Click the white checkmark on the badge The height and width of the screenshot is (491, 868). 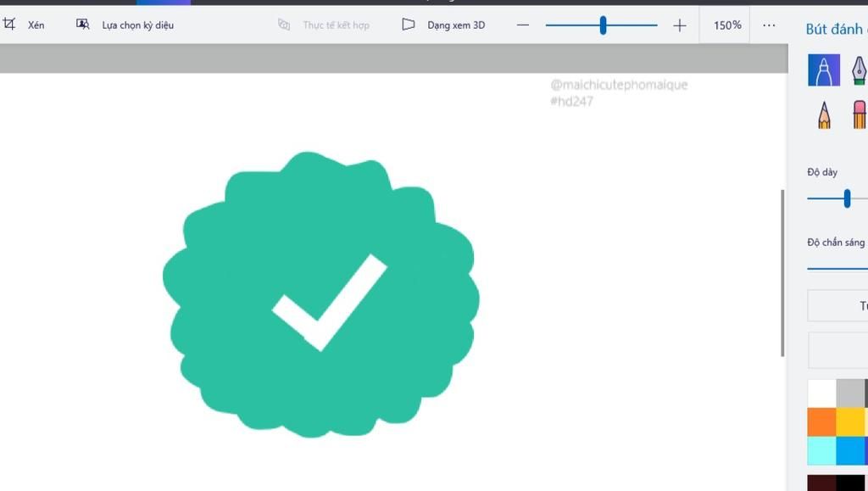point(330,302)
